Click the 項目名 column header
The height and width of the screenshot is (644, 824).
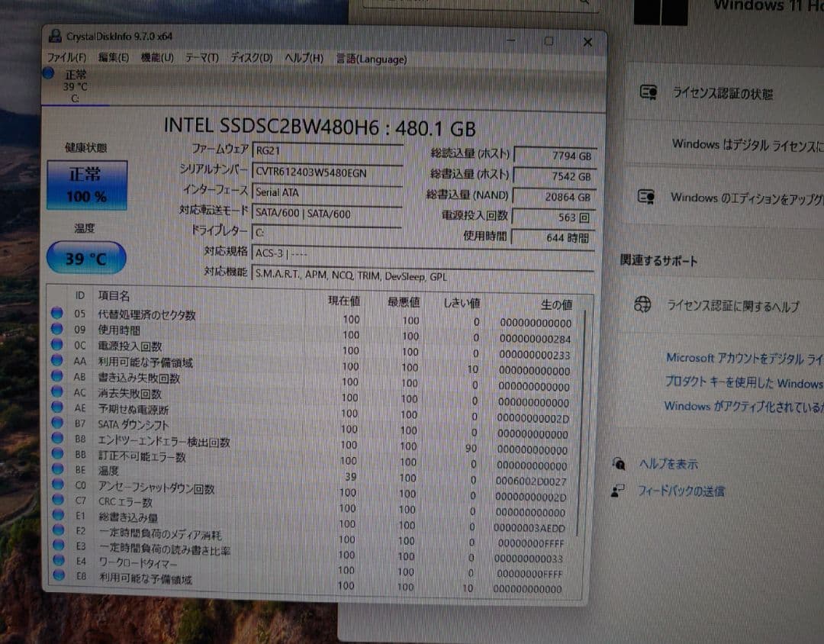pyautogui.click(x=114, y=296)
